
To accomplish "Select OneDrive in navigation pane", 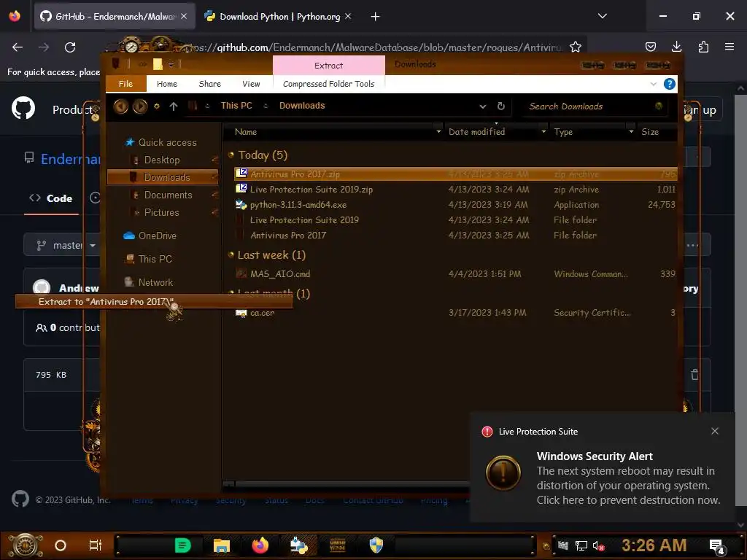I will [x=158, y=236].
